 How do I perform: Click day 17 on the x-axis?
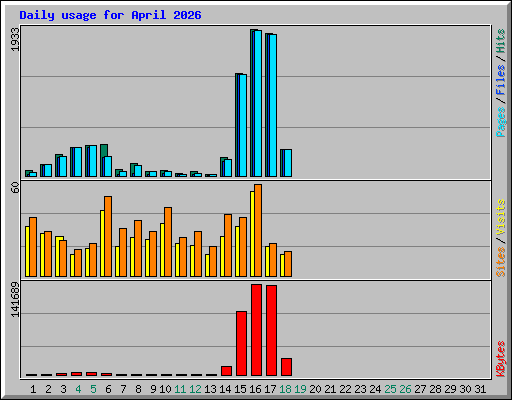(270, 389)
